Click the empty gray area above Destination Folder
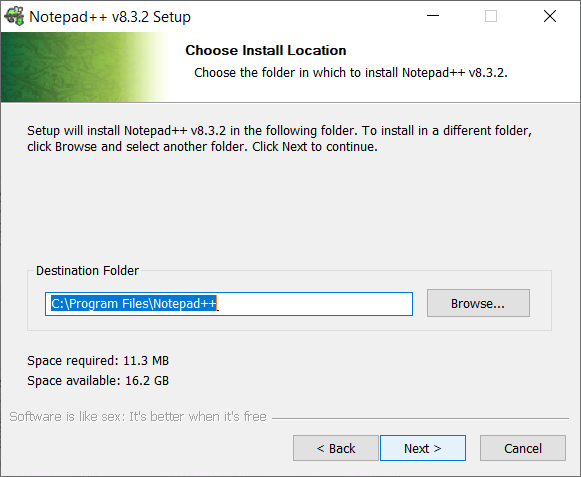This screenshot has height=477, width=581. click(289, 208)
